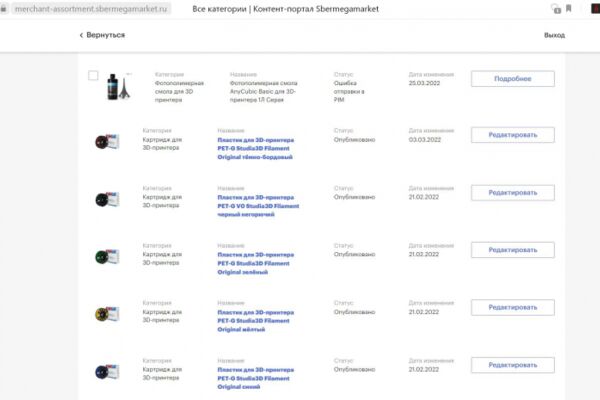
Task: Open link PET-G Original тёмно-бордовый
Action: 256,149
